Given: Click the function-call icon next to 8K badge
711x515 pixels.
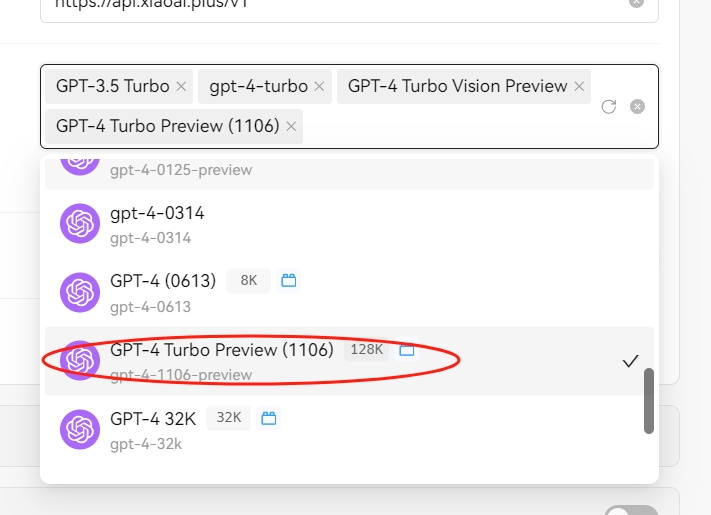Looking at the screenshot, I should [x=288, y=281].
